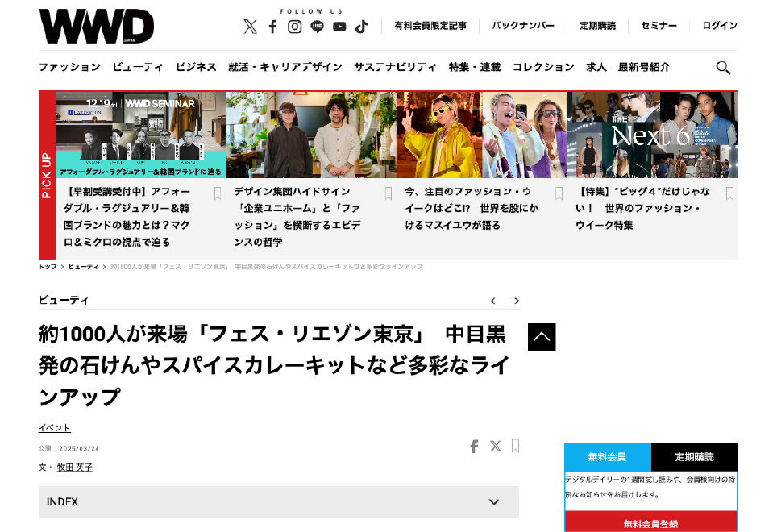The image size is (777, 532).
Task: Click the WWD Japan logo
Action: 96,26
